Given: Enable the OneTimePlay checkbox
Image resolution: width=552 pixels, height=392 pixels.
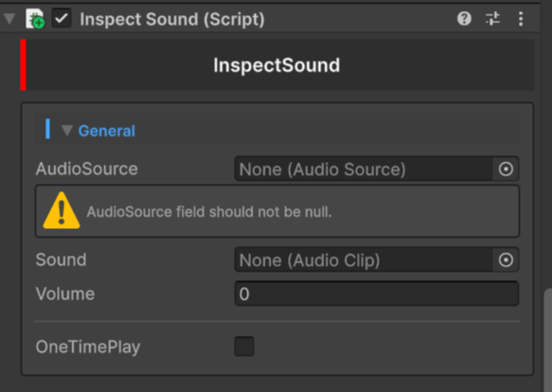Looking at the screenshot, I should point(244,347).
